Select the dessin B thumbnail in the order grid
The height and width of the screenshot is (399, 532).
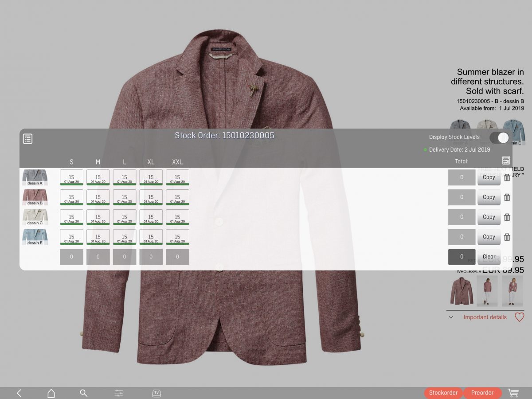point(35,197)
